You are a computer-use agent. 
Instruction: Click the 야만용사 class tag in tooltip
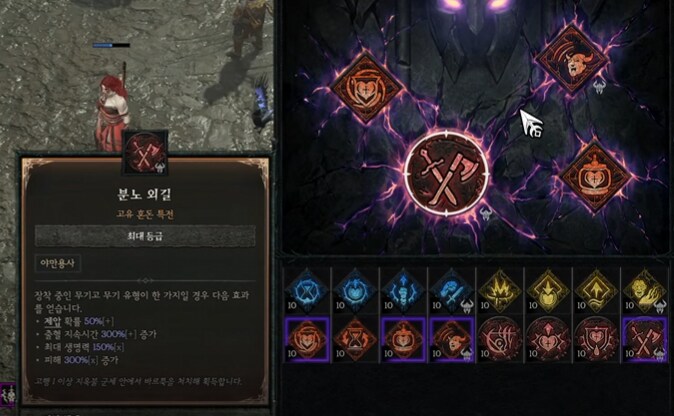click(x=58, y=263)
